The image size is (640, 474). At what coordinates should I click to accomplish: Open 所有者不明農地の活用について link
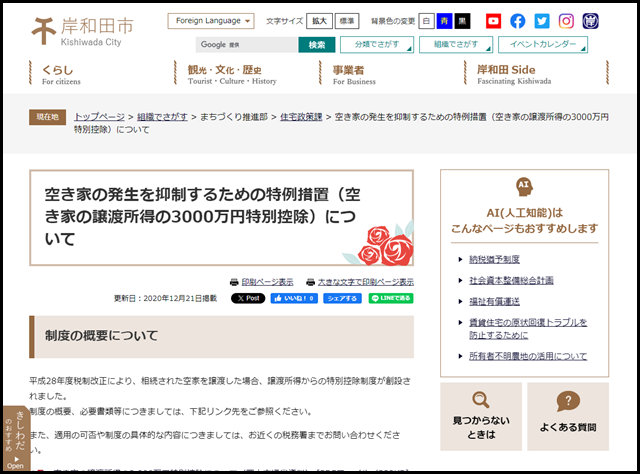click(x=528, y=356)
